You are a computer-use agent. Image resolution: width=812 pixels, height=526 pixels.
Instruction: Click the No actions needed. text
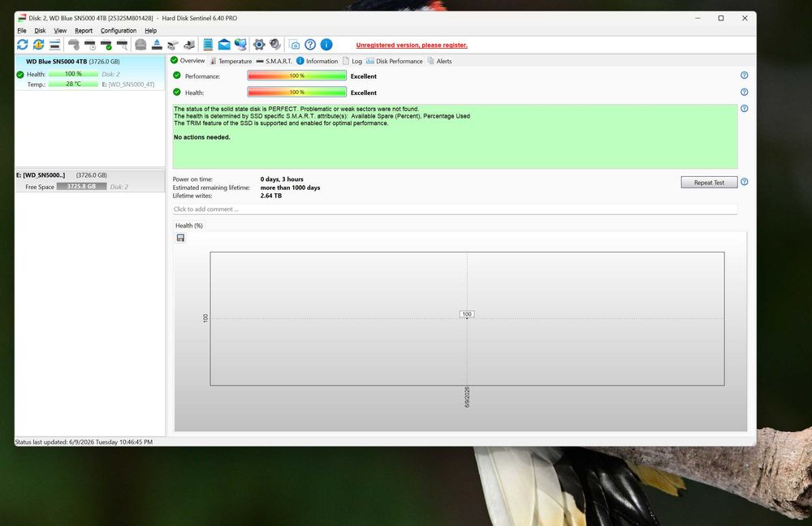click(x=202, y=137)
